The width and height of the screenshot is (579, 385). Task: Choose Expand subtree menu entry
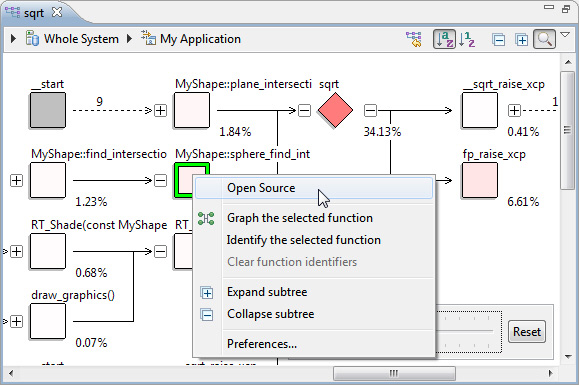click(x=314, y=292)
